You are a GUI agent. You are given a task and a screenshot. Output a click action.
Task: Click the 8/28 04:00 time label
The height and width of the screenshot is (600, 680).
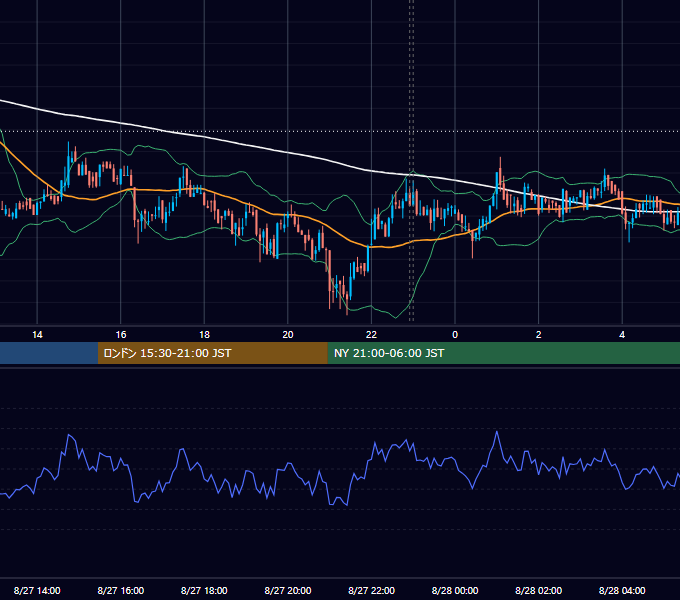coord(622,590)
